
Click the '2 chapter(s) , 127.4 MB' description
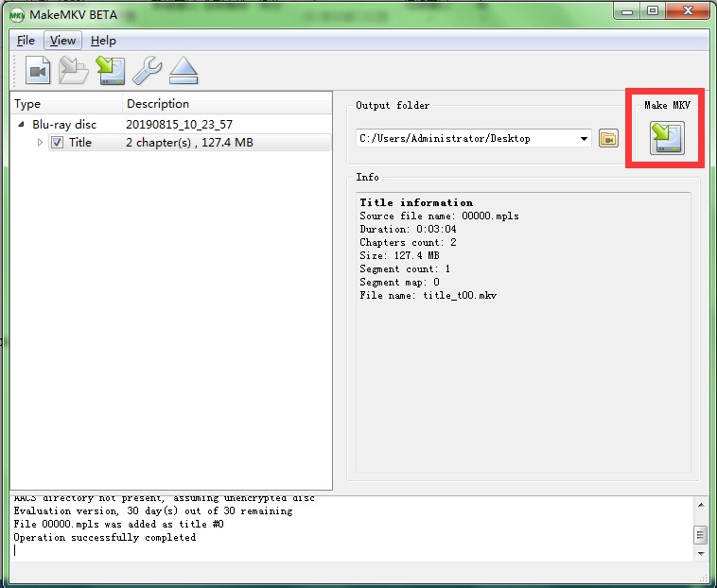pyautogui.click(x=189, y=143)
